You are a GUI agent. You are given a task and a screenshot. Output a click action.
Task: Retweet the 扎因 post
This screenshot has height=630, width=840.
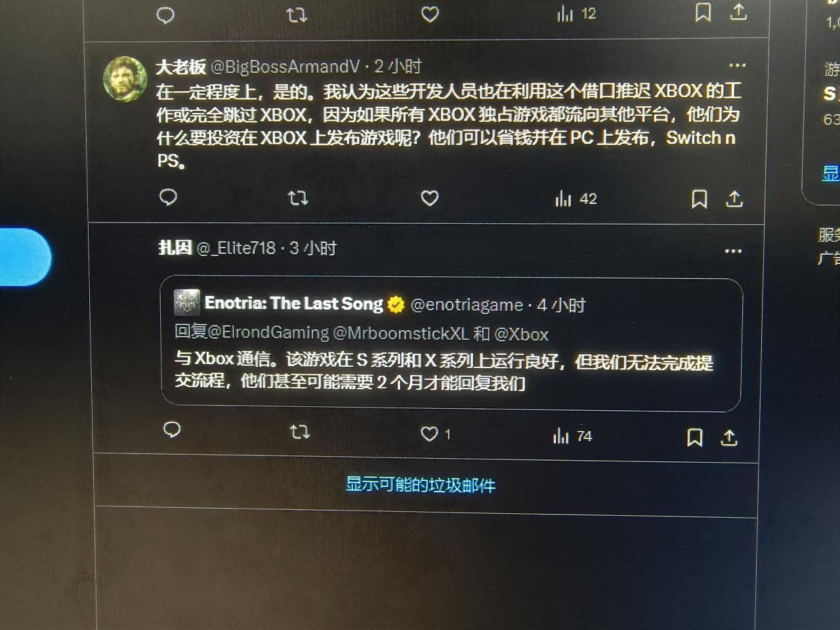point(300,432)
